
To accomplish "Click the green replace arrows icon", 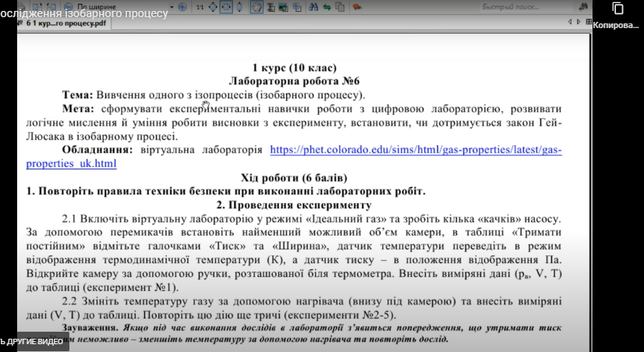I will [327, 7].
